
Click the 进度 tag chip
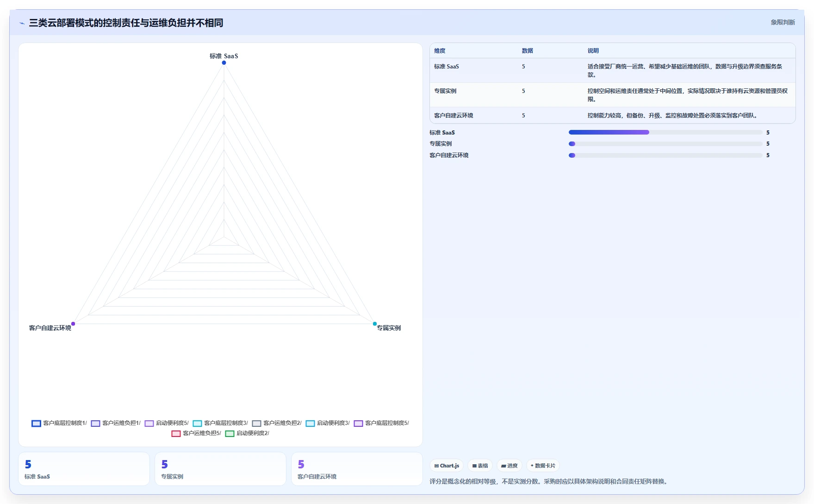[510, 466]
